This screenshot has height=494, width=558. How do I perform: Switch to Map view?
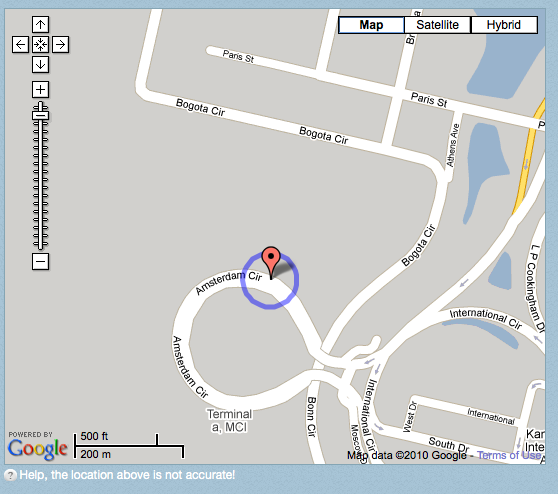[x=371, y=25]
